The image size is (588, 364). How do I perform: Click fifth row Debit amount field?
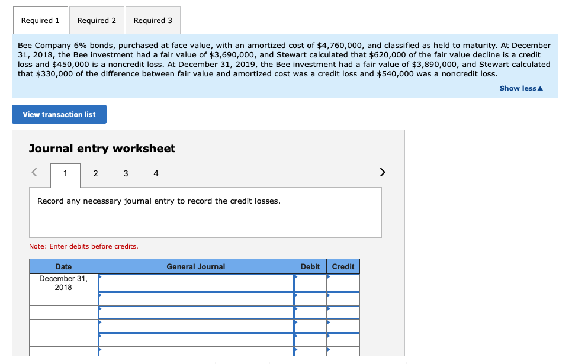(310, 340)
